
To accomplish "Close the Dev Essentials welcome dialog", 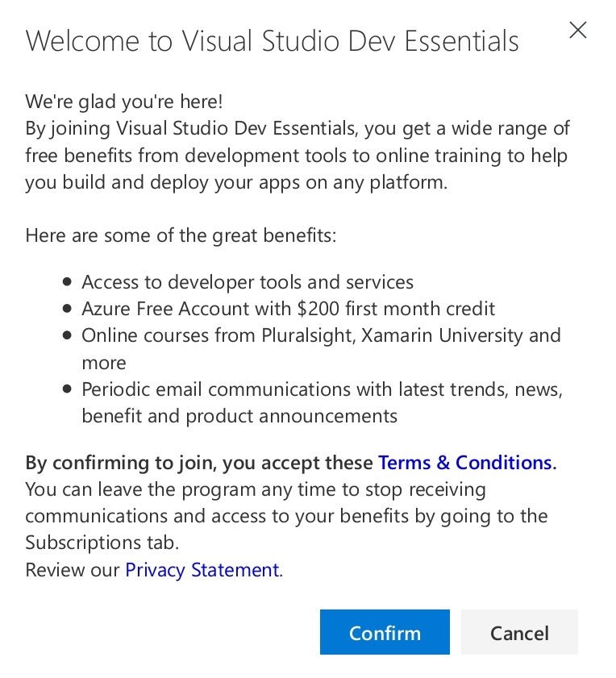I will 577,31.
